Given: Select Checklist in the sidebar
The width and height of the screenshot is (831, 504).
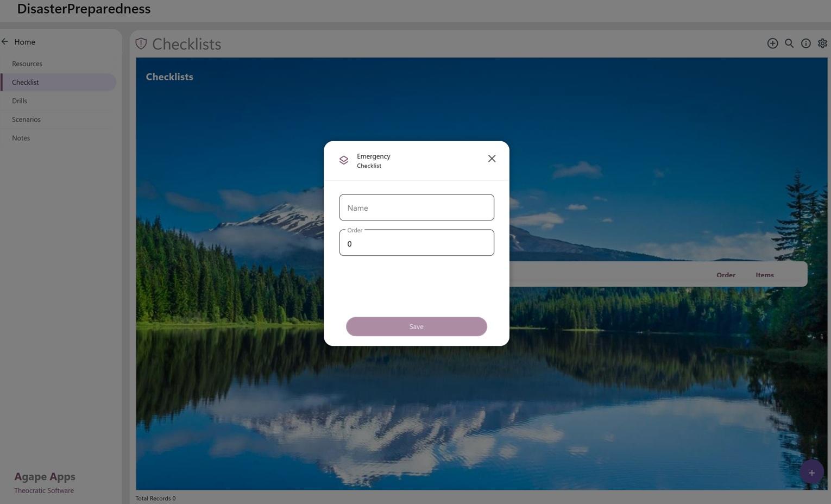Looking at the screenshot, I should click(26, 83).
